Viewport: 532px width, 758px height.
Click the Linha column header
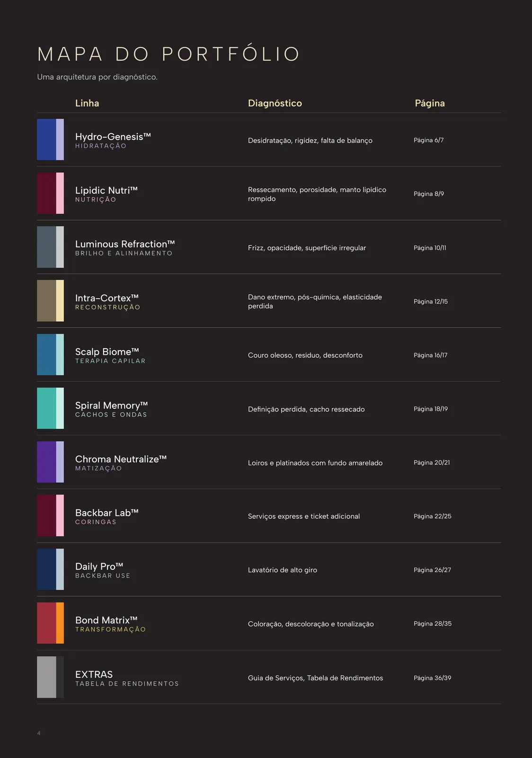coord(87,103)
